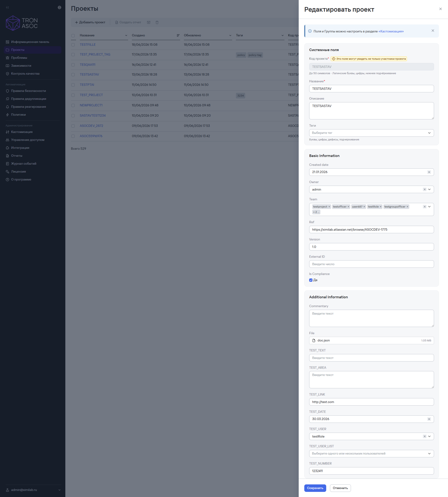This screenshot has width=448, height=497.
Task: Open Контроль качества in sidebar
Action: [x=32, y=73]
